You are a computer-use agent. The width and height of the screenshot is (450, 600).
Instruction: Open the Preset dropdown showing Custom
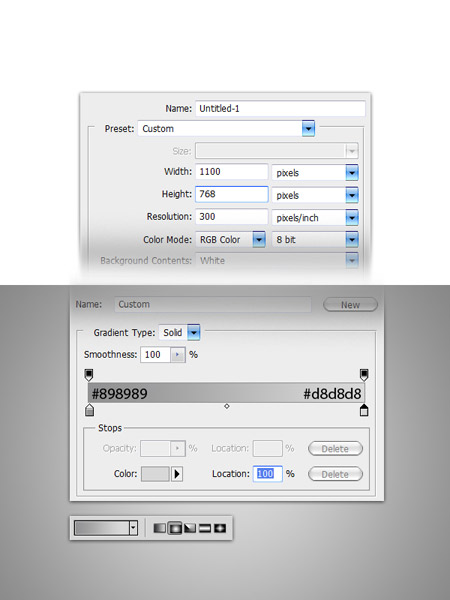tap(308, 128)
